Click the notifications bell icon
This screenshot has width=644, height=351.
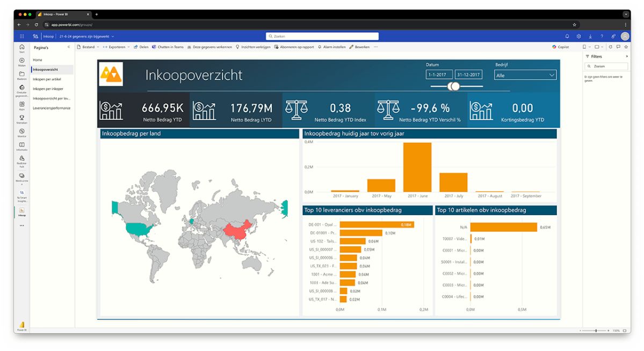[567, 36]
